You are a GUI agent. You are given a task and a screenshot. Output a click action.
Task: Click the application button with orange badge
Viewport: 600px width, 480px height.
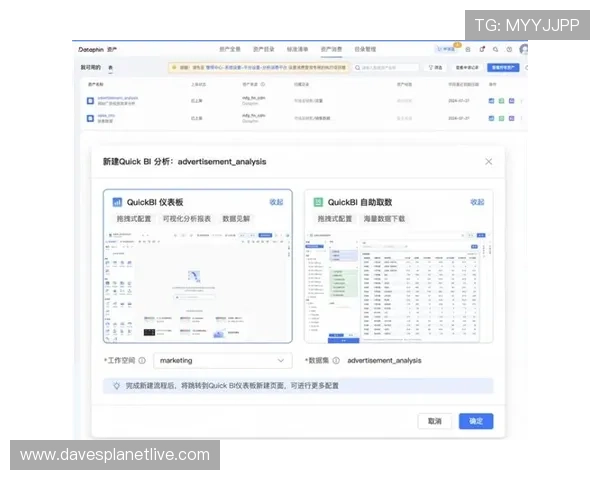[x=446, y=49]
